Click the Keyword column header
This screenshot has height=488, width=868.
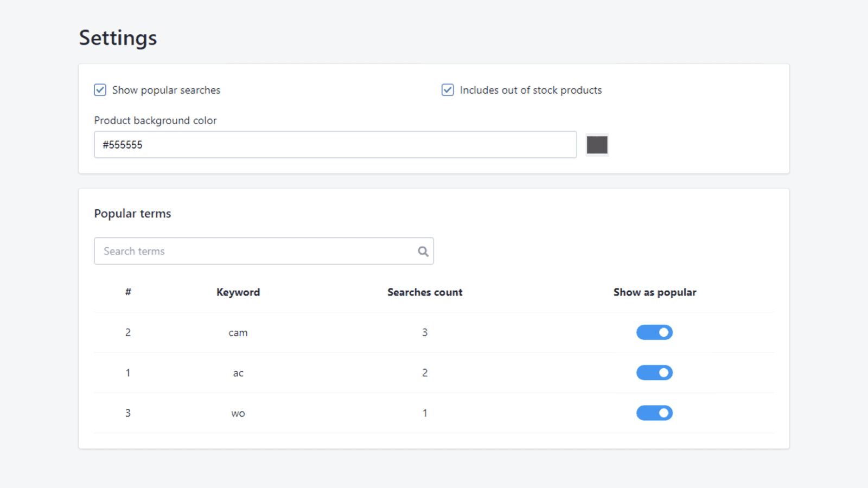click(x=238, y=292)
